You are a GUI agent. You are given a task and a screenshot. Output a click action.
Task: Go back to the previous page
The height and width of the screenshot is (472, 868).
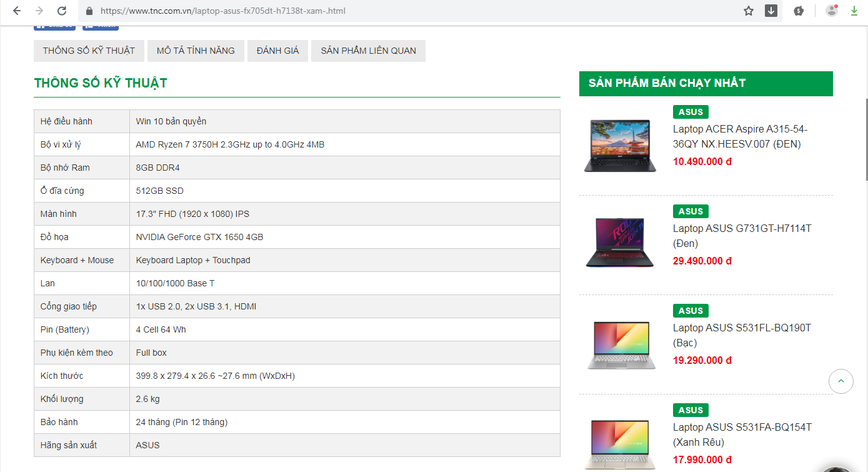17,11
